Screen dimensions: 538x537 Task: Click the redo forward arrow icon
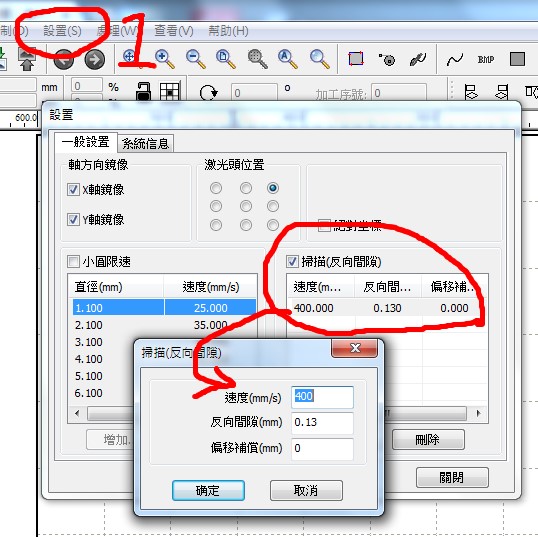pos(94,59)
